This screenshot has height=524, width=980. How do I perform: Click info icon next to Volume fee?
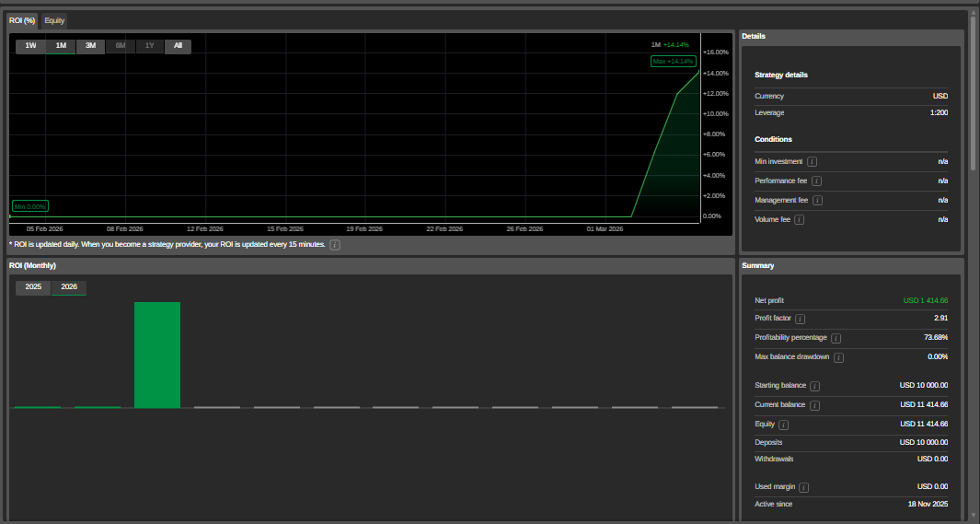pyautogui.click(x=799, y=220)
